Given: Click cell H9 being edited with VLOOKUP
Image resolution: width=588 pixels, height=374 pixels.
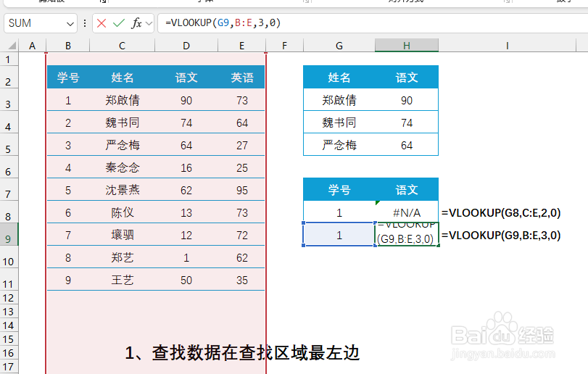Looking at the screenshot, I should (x=407, y=235).
